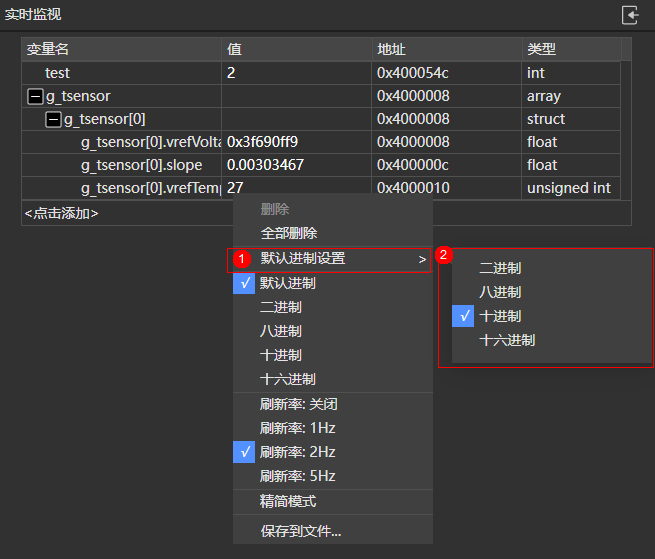Click <点击添加> to add a variable
This screenshot has width=655, height=559.
click(x=62, y=213)
